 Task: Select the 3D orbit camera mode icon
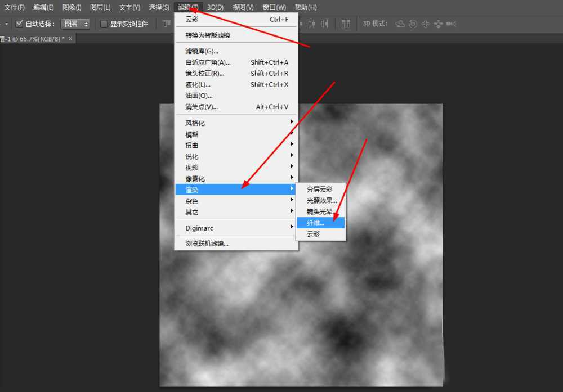tap(400, 24)
